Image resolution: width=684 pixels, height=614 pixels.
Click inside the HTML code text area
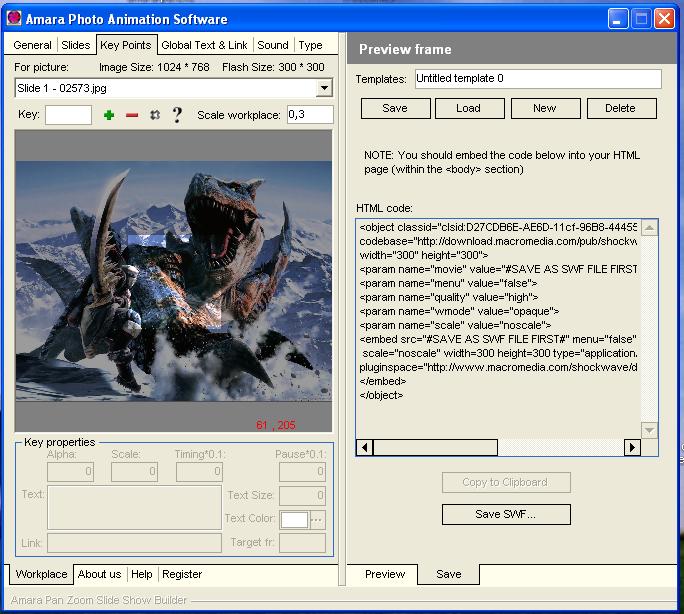[x=498, y=328]
